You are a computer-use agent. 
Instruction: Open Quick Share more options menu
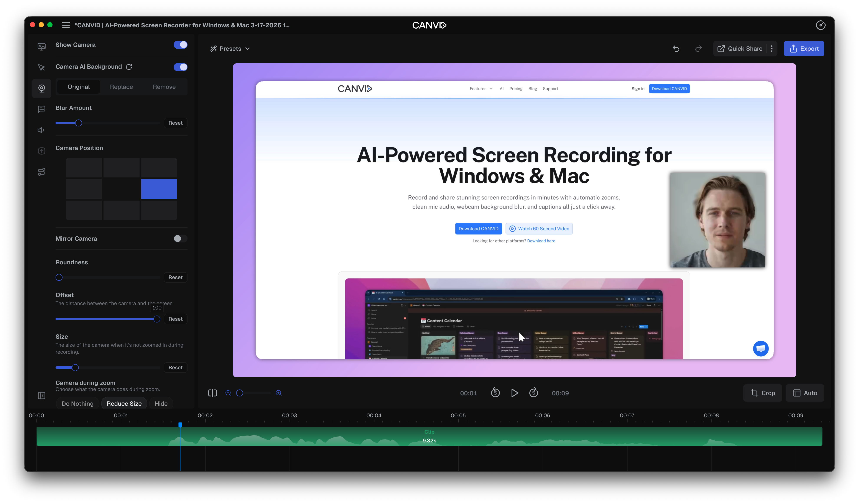772,49
